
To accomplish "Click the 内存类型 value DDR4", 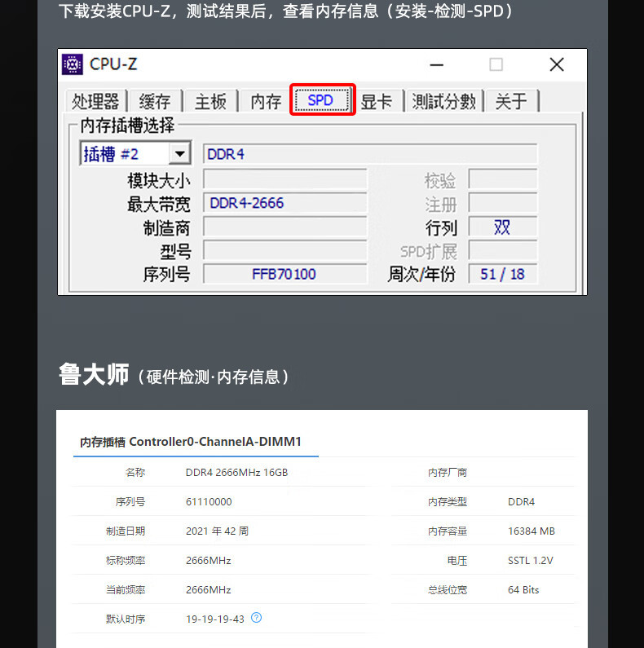I will coord(521,502).
